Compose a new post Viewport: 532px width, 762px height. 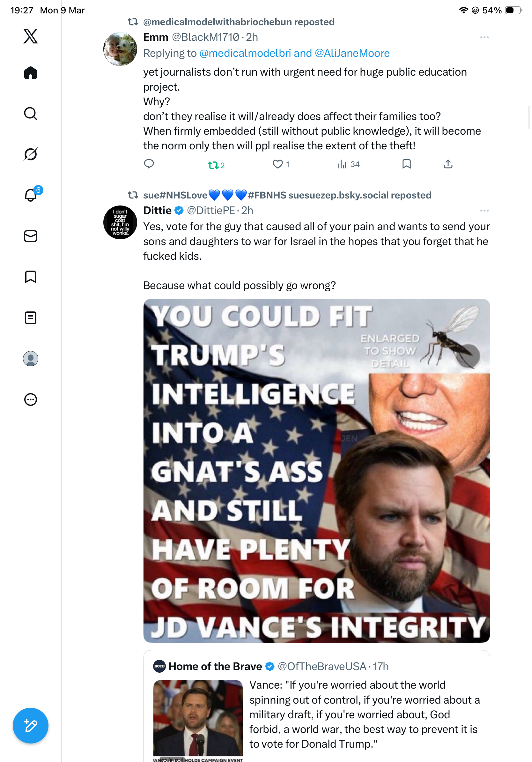pyautogui.click(x=31, y=726)
